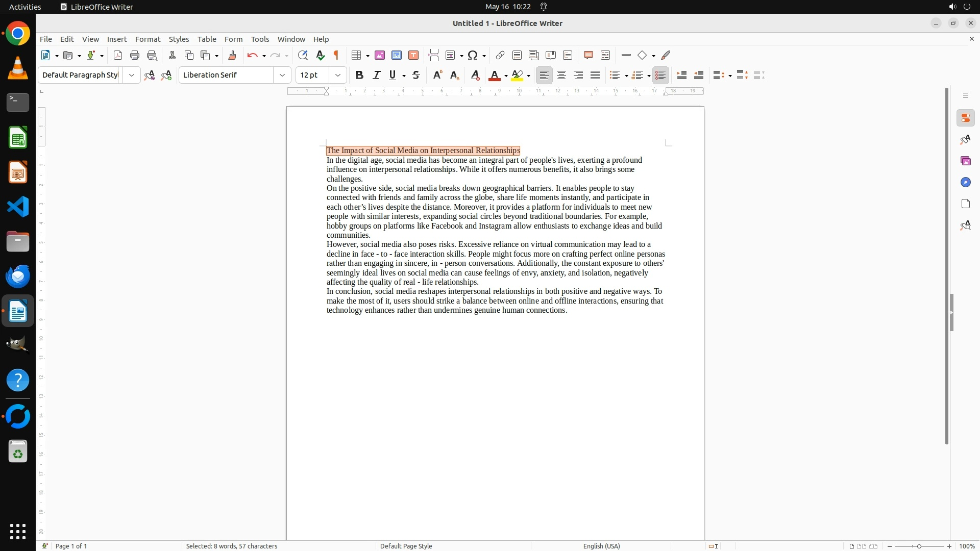
Task: Enable Justified paragraph alignment
Action: [x=595, y=75]
